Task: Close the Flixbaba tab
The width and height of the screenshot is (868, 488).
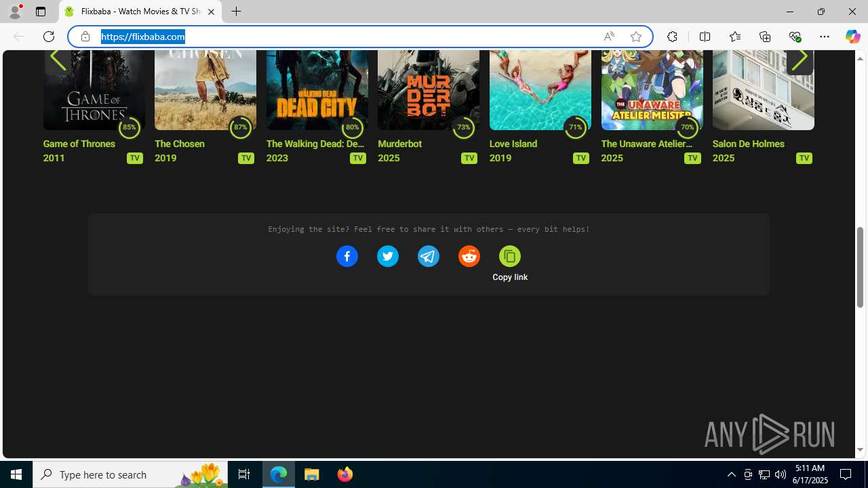Action: tap(211, 12)
